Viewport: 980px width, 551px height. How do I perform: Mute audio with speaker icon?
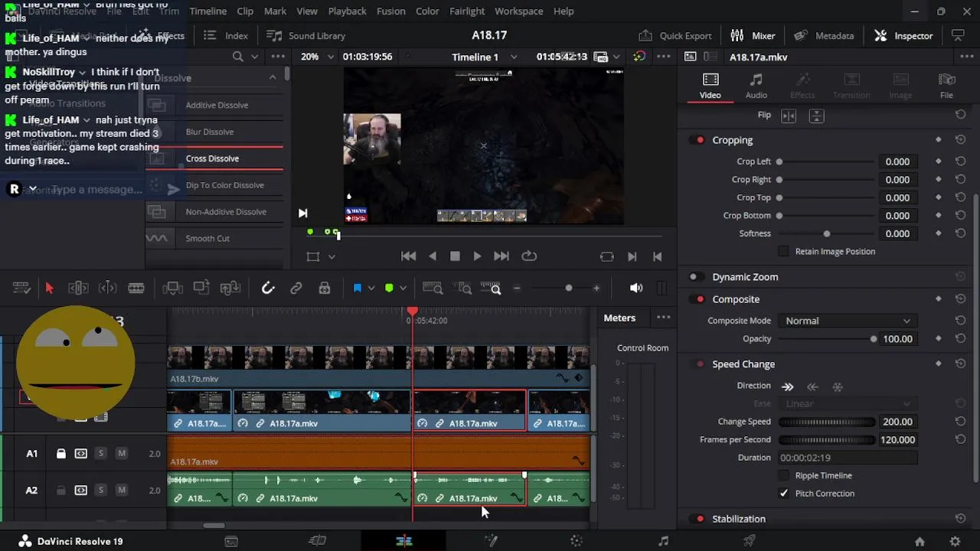(636, 289)
